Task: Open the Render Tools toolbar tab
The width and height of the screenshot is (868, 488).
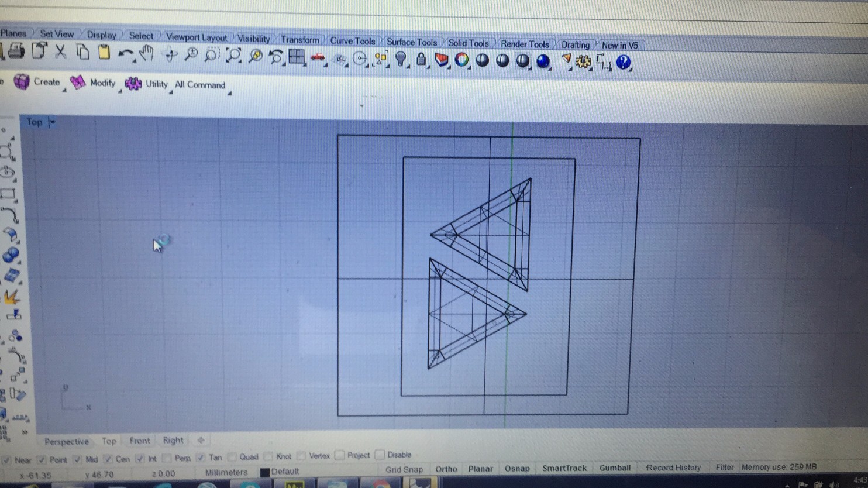Action: [x=525, y=44]
